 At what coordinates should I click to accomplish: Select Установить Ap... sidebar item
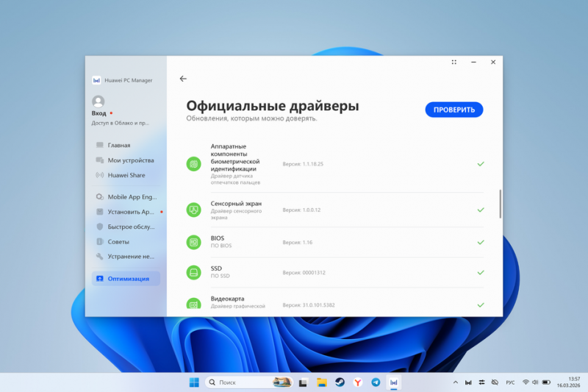point(126,212)
